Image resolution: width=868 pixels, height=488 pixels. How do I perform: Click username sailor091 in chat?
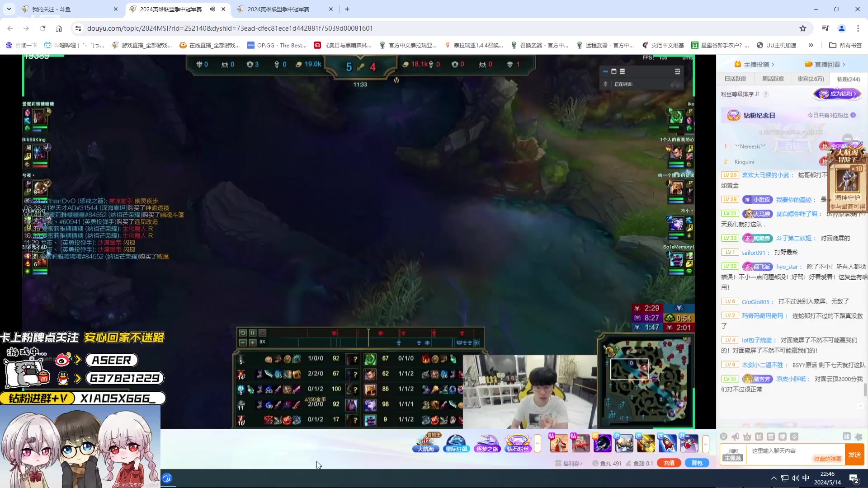tap(754, 253)
